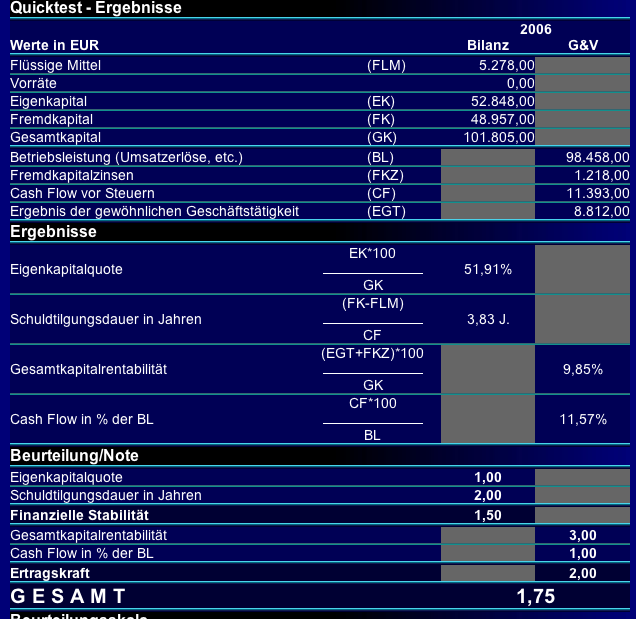Click the Fremdkapital value 48.957,00
This screenshot has width=636, height=619.
click(x=503, y=119)
